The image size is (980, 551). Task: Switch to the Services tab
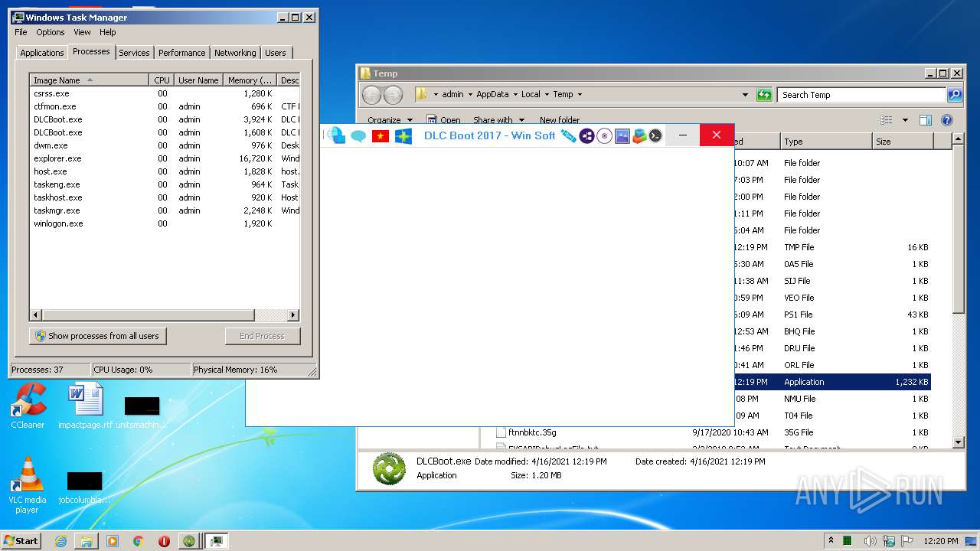[x=134, y=53]
